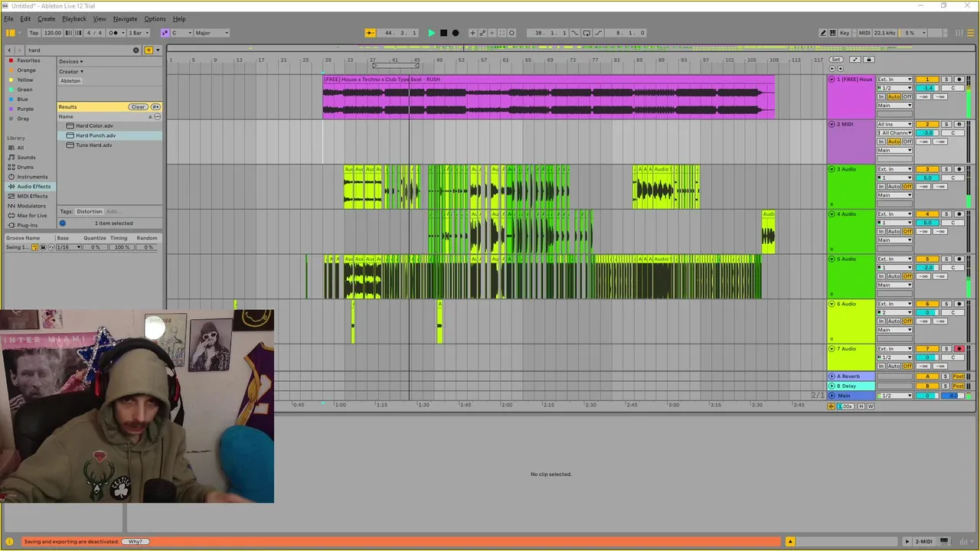The image size is (980, 551).
Task: Toggle the MIDI arrangement overdub plus icon
Action: point(472,33)
